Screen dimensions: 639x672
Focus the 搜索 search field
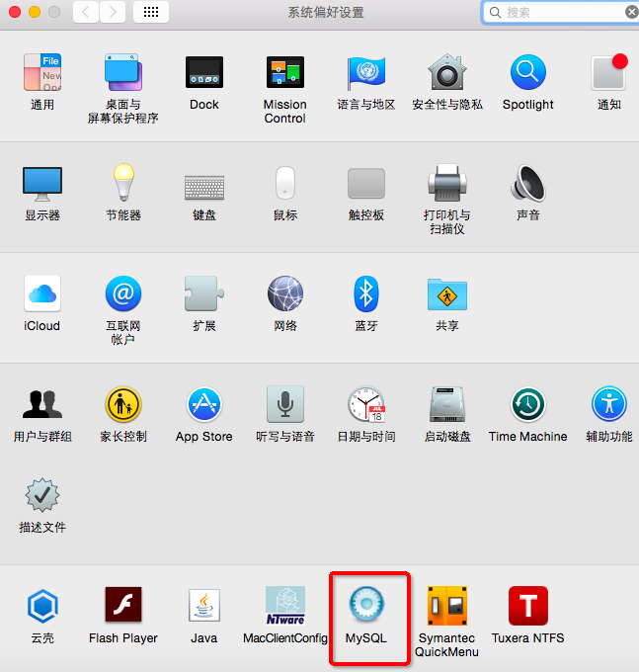(559, 13)
